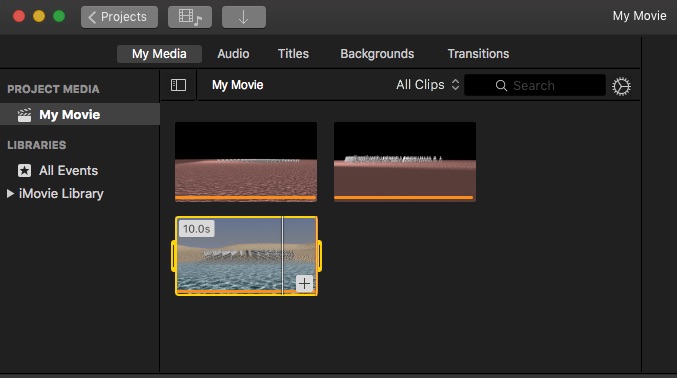Select My Movie under Project Media
This screenshot has height=378, width=677.
pyautogui.click(x=80, y=114)
